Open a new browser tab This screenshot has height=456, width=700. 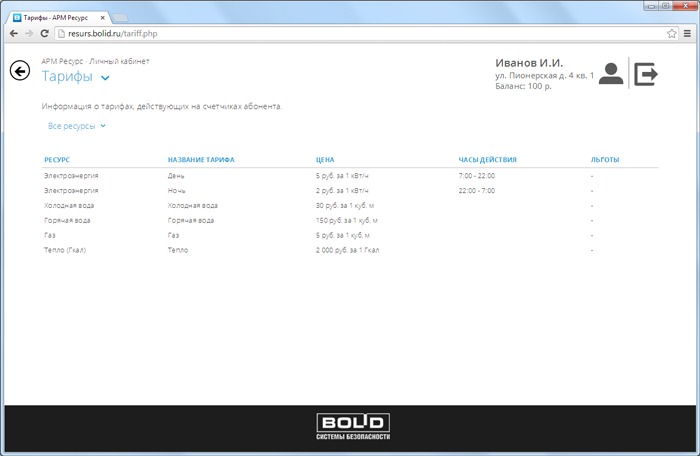coord(120,16)
